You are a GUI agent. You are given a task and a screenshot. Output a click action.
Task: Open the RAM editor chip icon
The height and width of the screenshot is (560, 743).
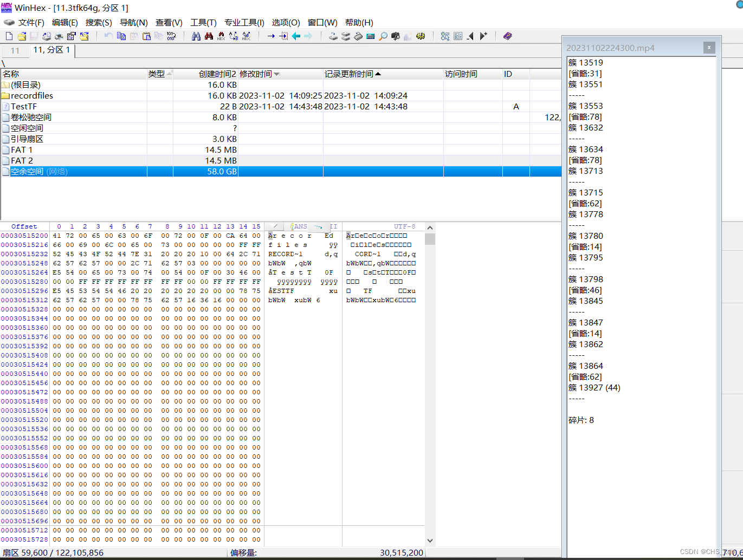(358, 36)
